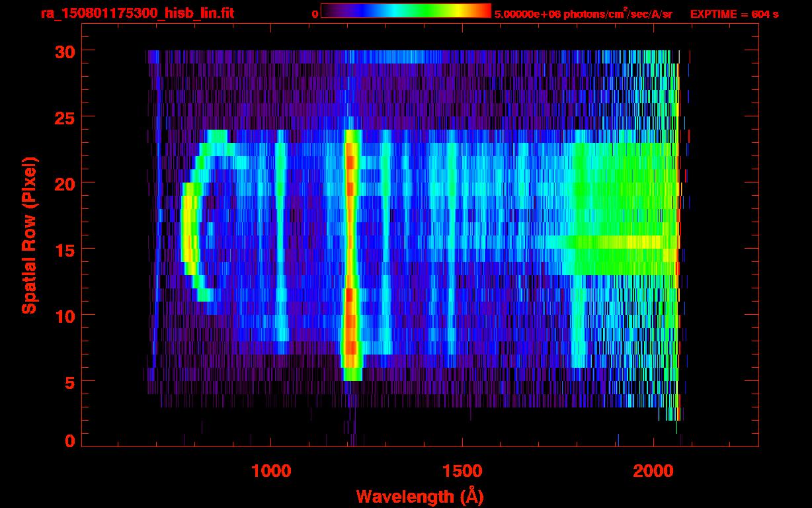This screenshot has height=508, width=812.
Task: Click the y-axis tick label 15
Action: (x=65, y=249)
